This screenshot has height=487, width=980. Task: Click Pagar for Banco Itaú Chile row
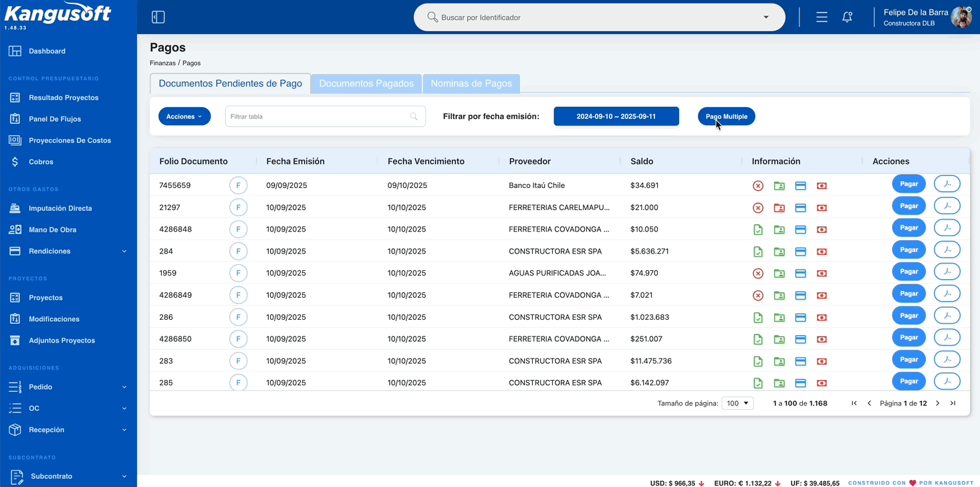point(908,183)
